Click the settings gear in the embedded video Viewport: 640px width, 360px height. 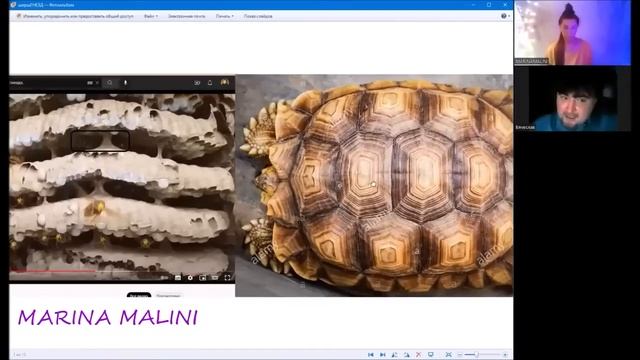(x=190, y=278)
